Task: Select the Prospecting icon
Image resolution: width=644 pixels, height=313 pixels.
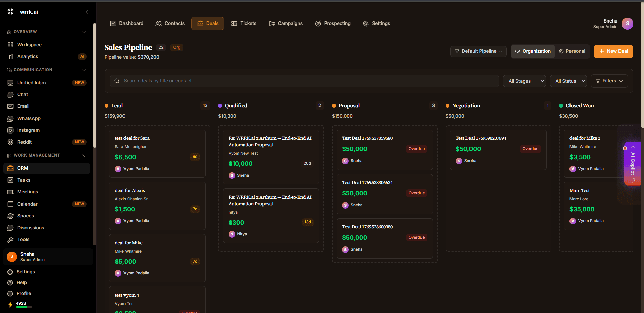Action: 333,23
